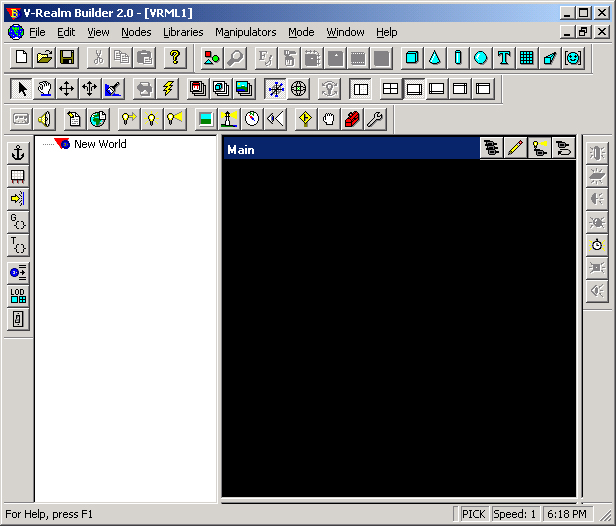The width and height of the screenshot is (616, 526).
Task: Select the hand grab manipulator
Action: pyautogui.click(x=44, y=88)
